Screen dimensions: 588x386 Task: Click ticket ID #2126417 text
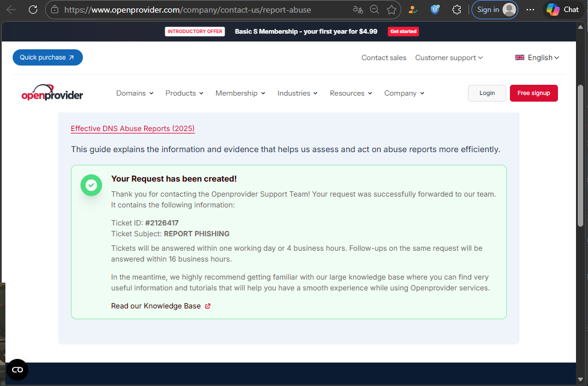(x=162, y=223)
